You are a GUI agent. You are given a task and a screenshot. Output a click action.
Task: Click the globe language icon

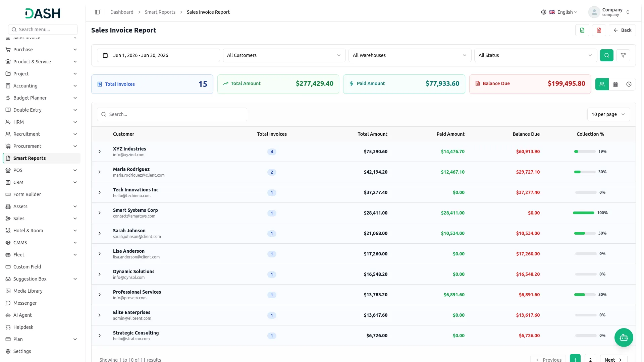tap(544, 12)
